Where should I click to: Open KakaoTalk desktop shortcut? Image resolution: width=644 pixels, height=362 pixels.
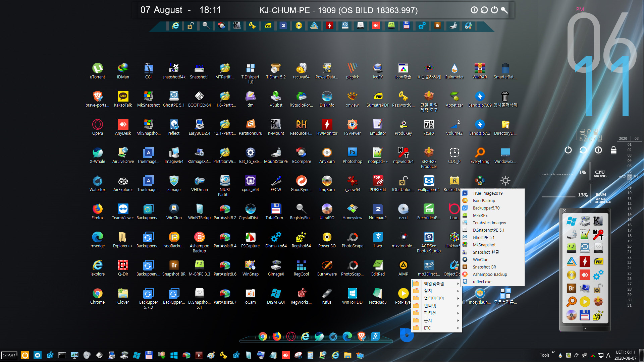(x=123, y=99)
